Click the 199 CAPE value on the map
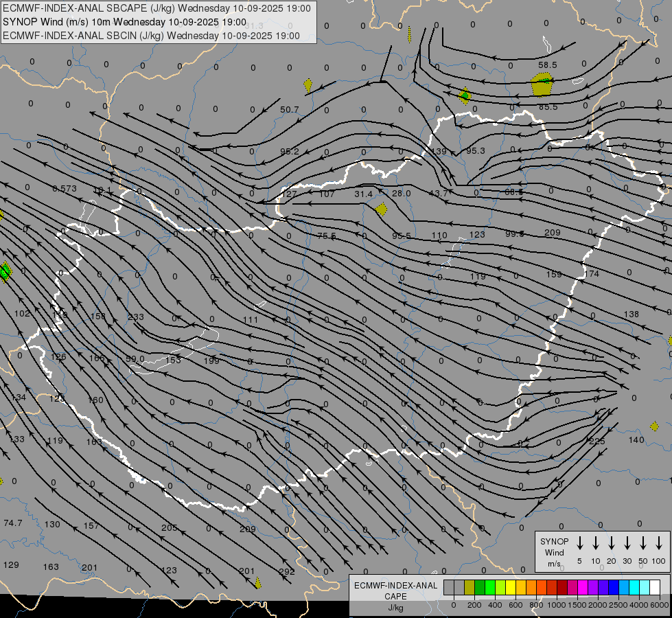Image resolution: width=672 pixels, height=618 pixels. click(x=211, y=360)
